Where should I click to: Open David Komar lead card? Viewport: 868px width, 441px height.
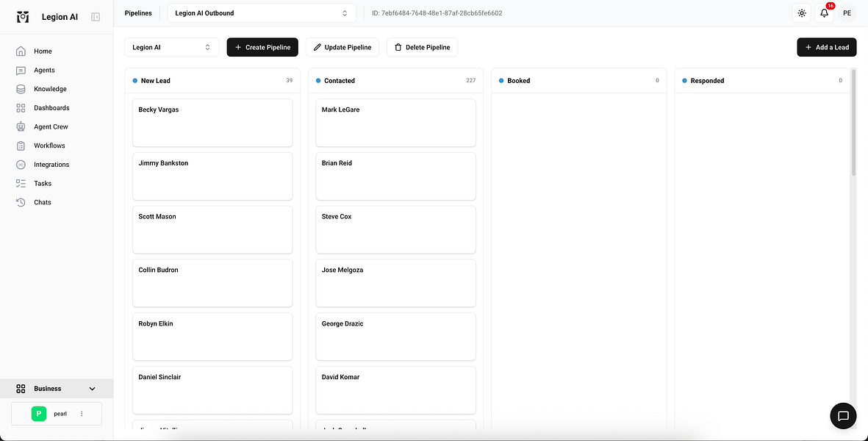tap(396, 390)
